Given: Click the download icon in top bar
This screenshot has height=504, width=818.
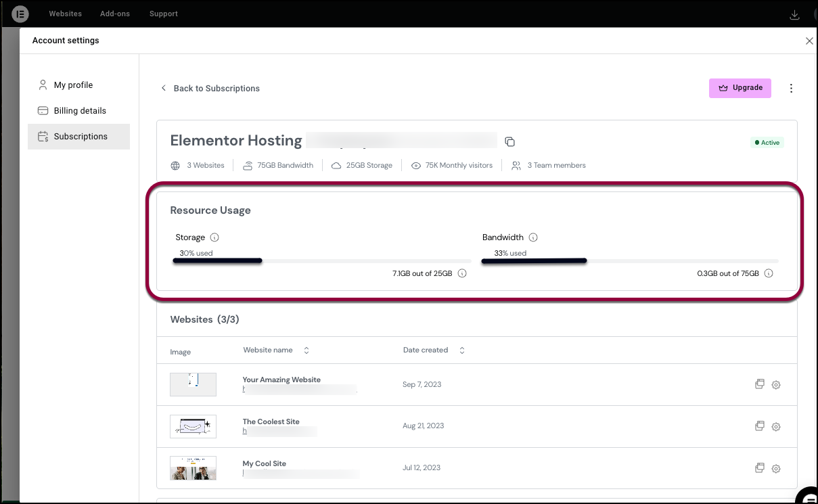Looking at the screenshot, I should [794, 15].
